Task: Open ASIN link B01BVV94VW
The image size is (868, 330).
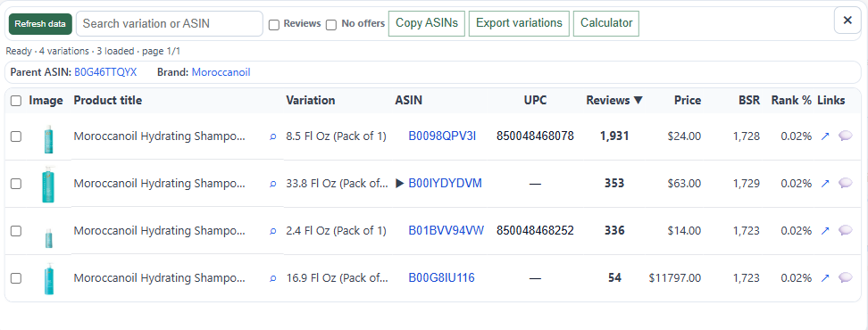Action: tap(447, 230)
